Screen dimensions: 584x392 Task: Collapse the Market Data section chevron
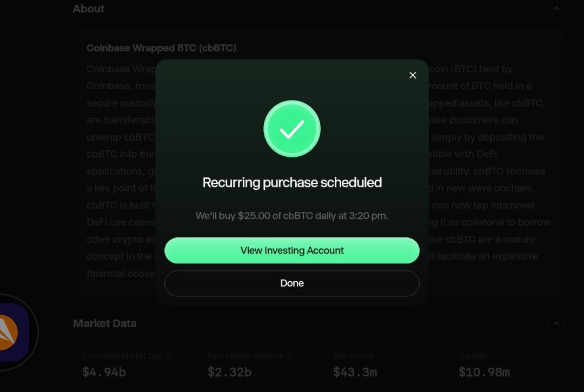coord(556,323)
